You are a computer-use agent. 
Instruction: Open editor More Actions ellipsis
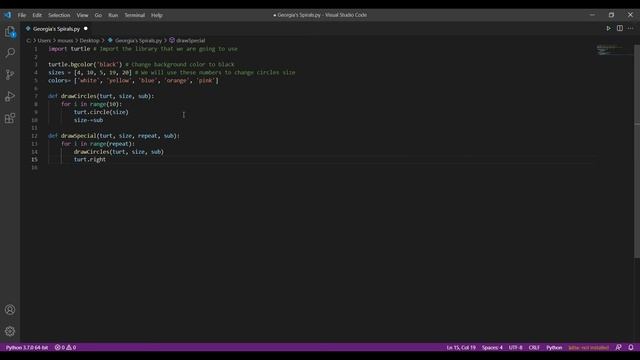[x=631, y=28]
